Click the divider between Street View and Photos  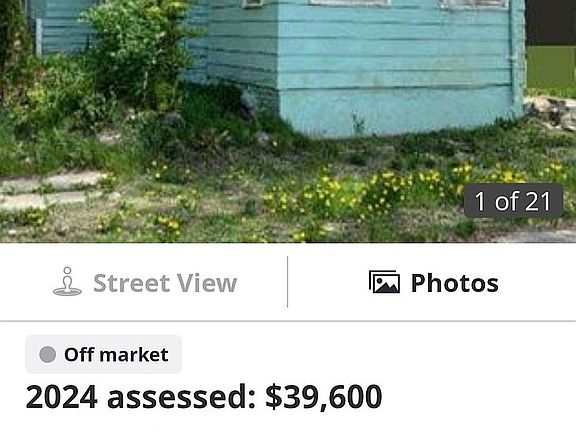287,282
